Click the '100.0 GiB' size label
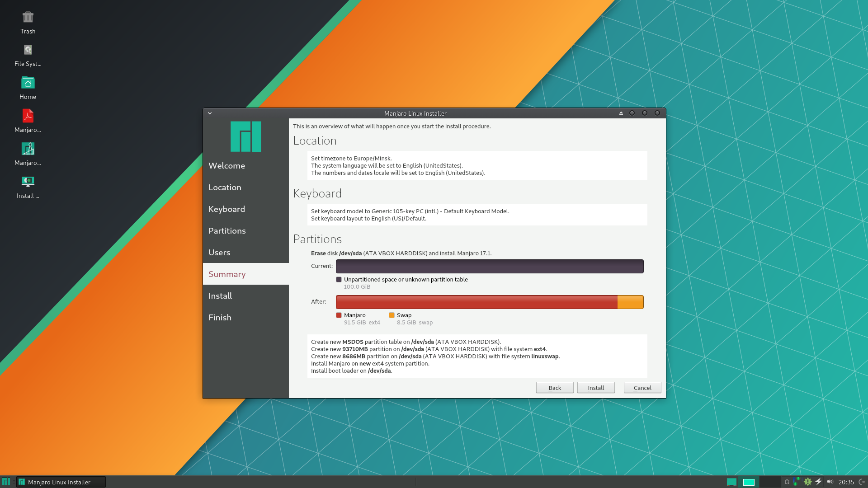 click(357, 287)
